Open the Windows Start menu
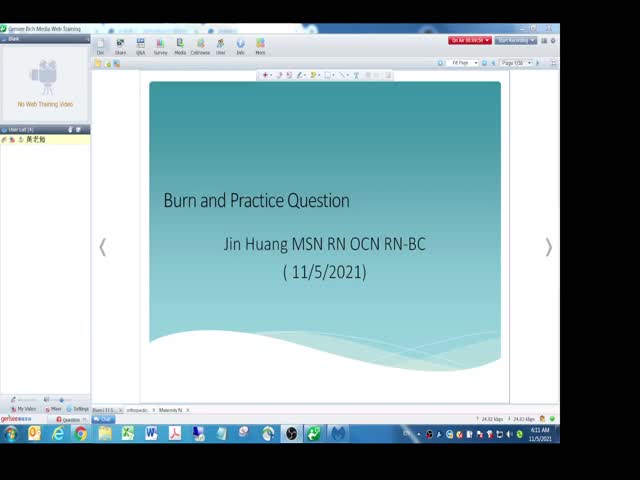 [11, 433]
